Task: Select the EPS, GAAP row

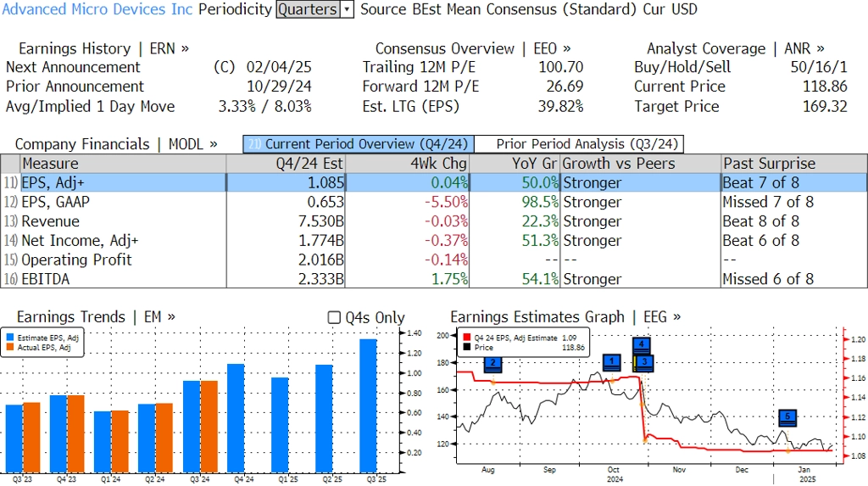Action: [x=434, y=202]
